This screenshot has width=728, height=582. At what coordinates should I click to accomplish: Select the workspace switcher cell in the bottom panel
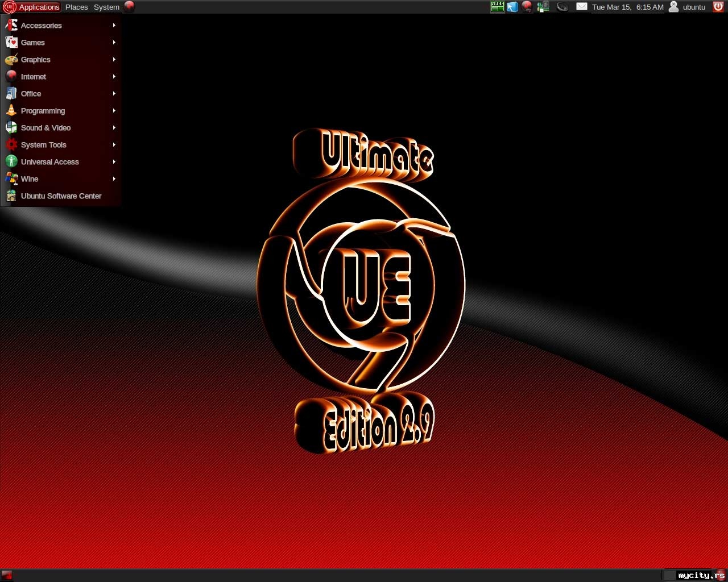point(670,575)
